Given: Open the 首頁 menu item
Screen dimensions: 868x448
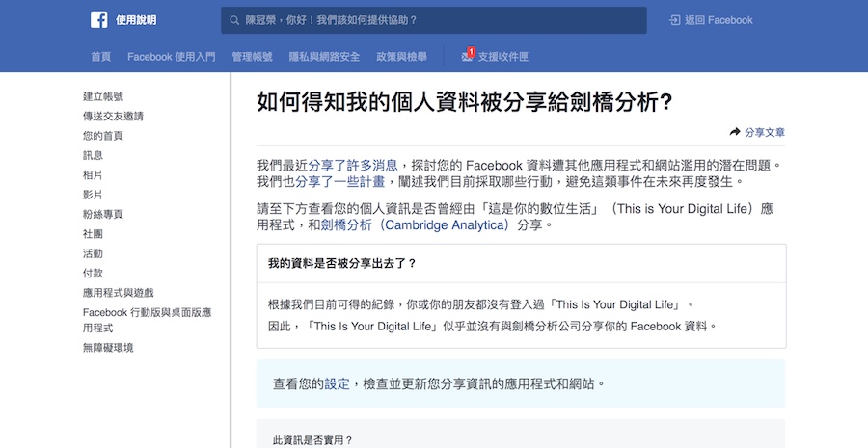Looking at the screenshot, I should pos(100,57).
